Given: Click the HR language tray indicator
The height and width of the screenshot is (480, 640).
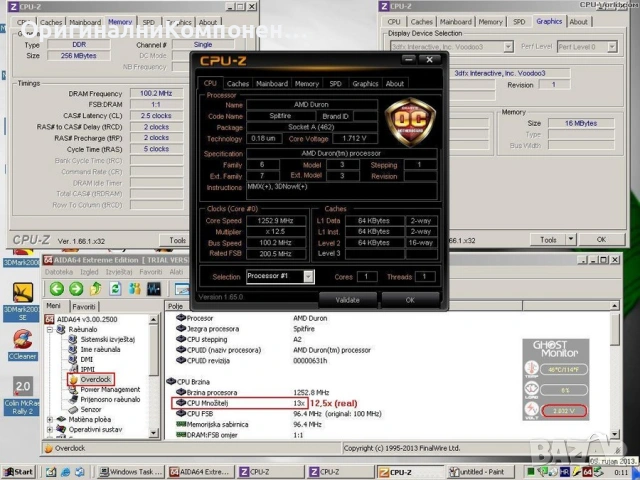Looking at the screenshot, I should click(564, 472).
